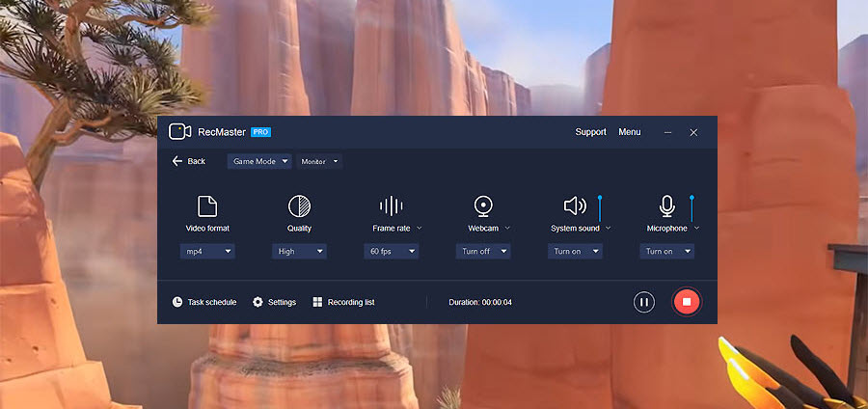This screenshot has height=409, width=868.
Task: Expand the chevron beside Frame rate label
Action: [x=420, y=228]
